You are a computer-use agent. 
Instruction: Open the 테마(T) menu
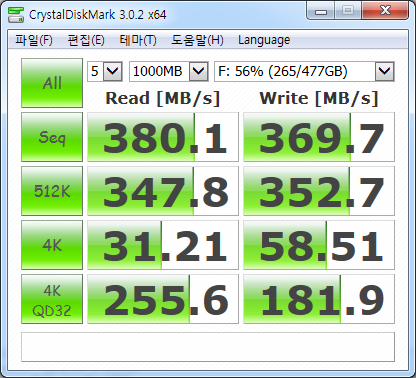pyautogui.click(x=138, y=40)
